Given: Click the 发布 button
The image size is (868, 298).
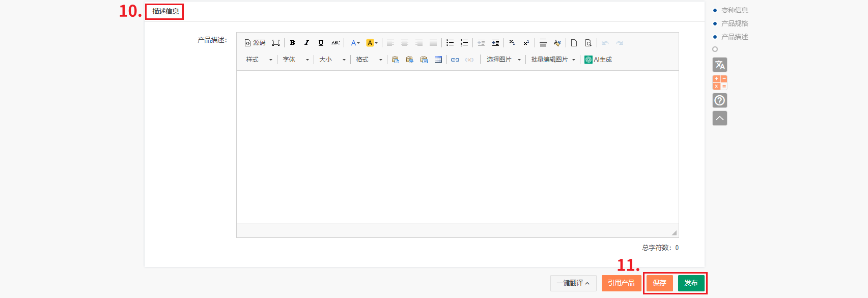Looking at the screenshot, I should (x=691, y=283).
